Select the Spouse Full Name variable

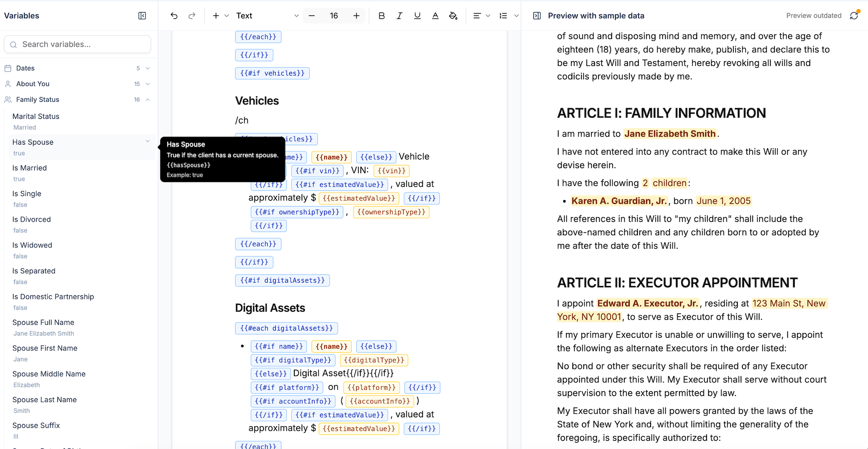(x=43, y=322)
